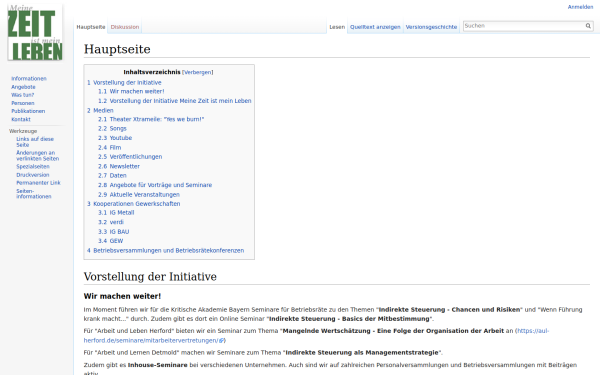The width and height of the screenshot is (600, 375).
Task: Click the Anmelden login link
Action: point(580,7)
